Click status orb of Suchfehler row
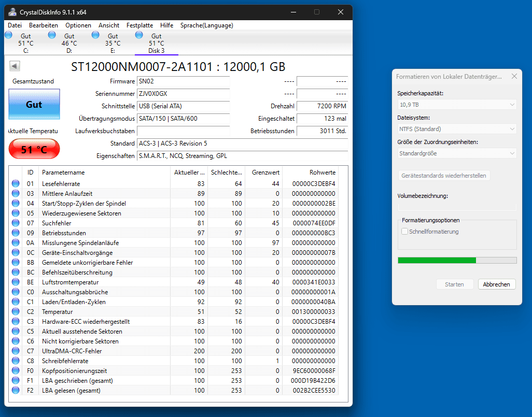The image size is (532, 417). pyautogui.click(x=16, y=223)
